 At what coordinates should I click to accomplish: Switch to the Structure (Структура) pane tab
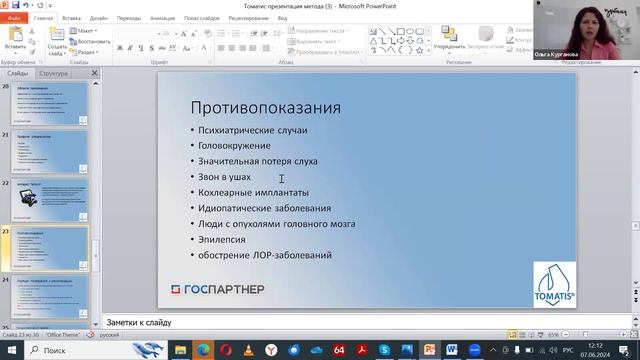pos(53,73)
